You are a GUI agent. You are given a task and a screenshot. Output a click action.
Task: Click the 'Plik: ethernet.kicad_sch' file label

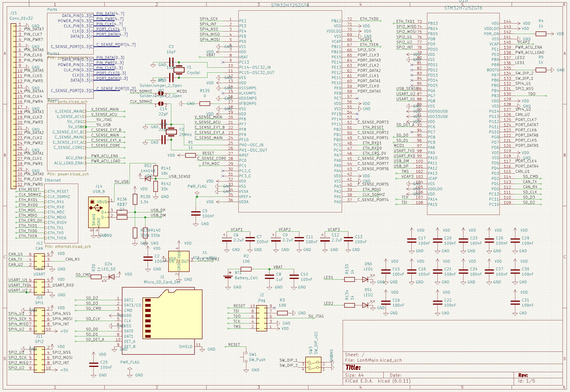click(68, 246)
